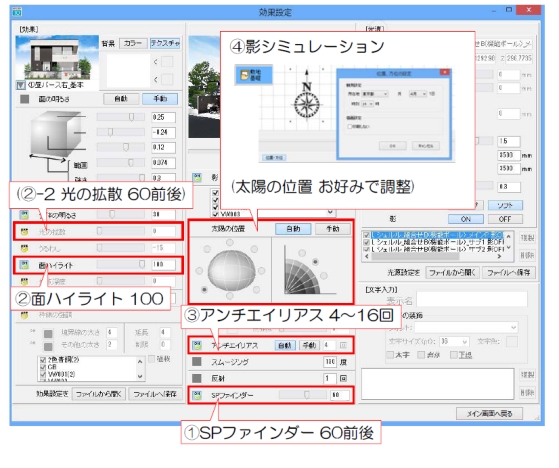559x468 pixels.
Task: Click the light source list right scroll arrow
Action: [x=499, y=256]
